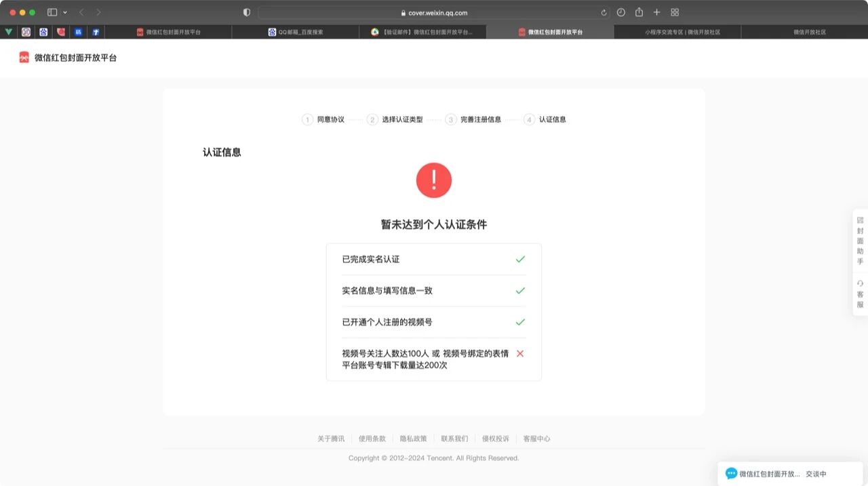Open the pinned Baidu paw tab
Screen dimensions: 868x486
43,32
